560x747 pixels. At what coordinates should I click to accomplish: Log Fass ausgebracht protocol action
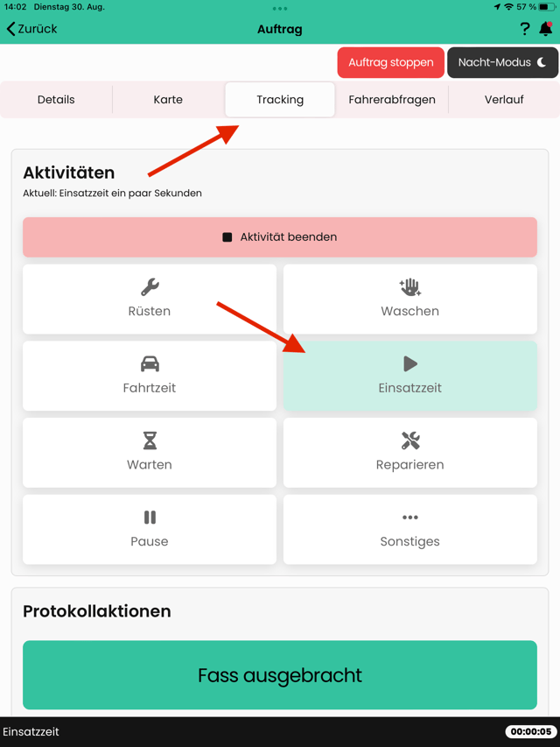pos(280,675)
